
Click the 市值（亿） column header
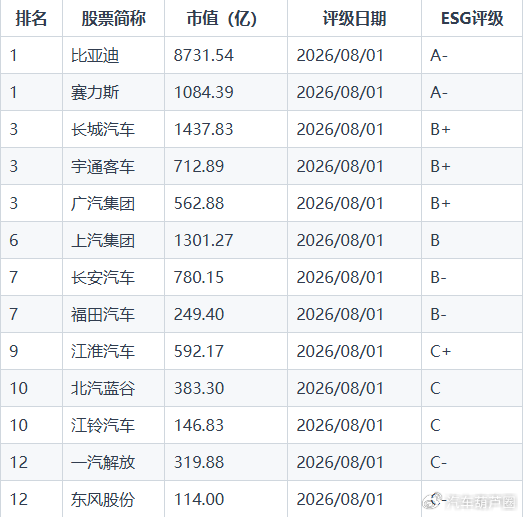coord(225,18)
